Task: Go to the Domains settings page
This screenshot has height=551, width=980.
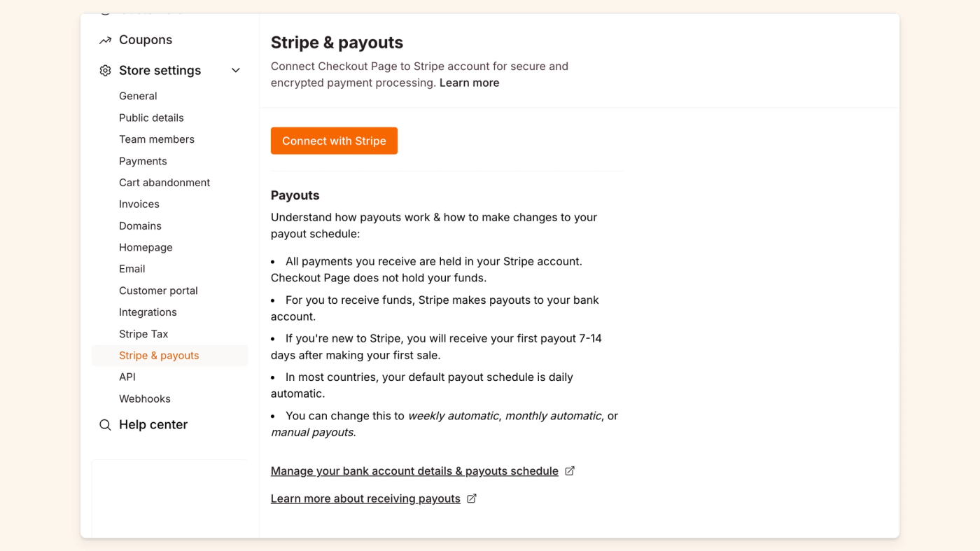Action: point(140,225)
